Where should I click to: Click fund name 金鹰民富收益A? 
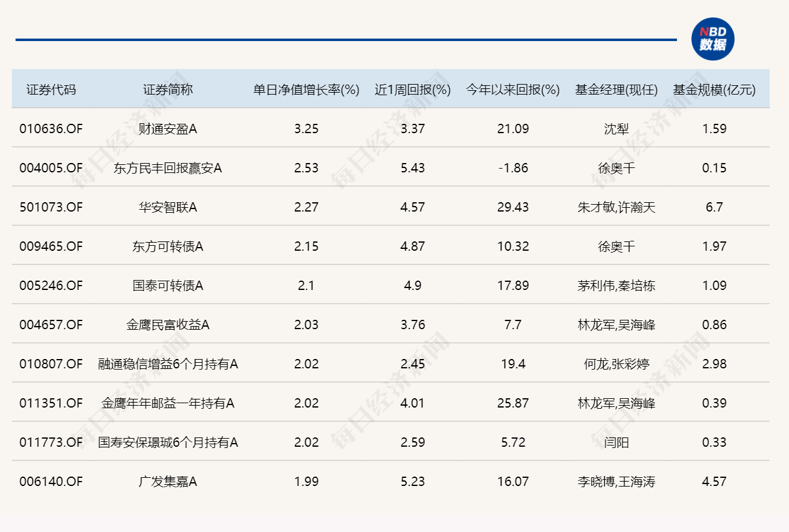(x=168, y=325)
